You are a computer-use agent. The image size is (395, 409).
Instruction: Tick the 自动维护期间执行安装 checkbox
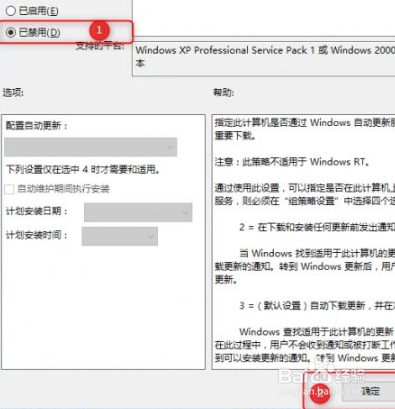pos(9,189)
